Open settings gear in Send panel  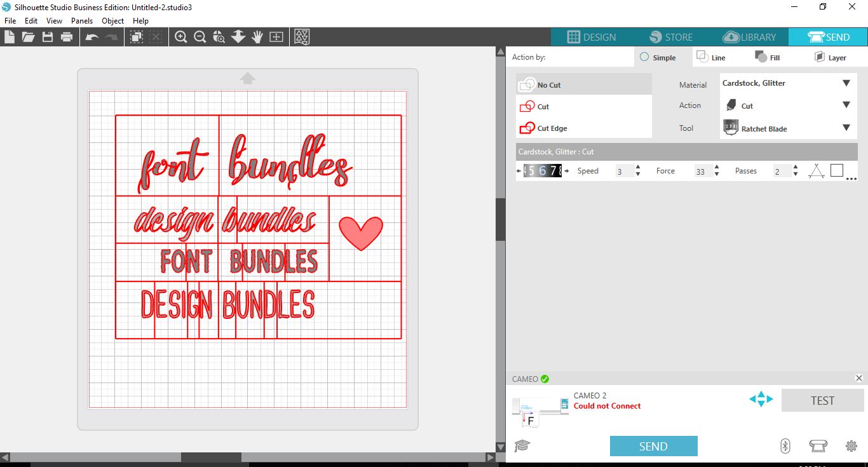pos(851,446)
